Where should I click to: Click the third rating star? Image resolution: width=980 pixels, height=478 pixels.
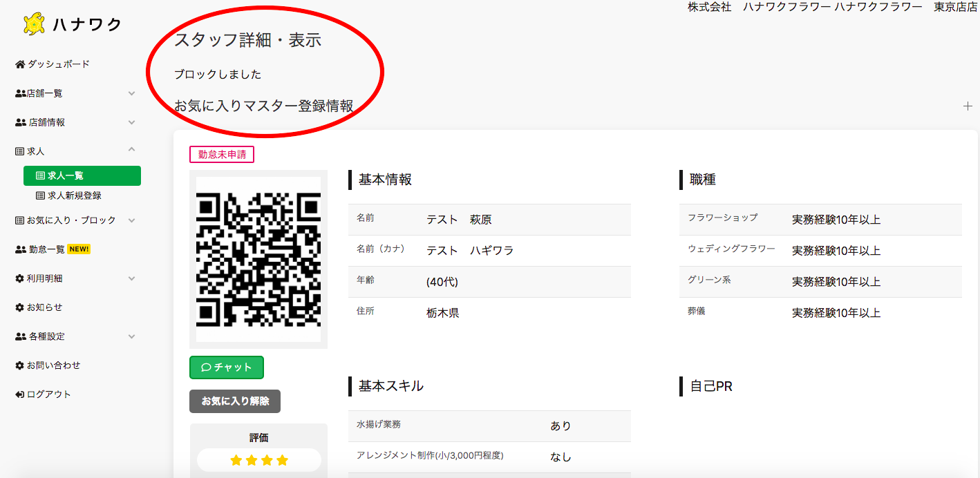click(x=267, y=460)
